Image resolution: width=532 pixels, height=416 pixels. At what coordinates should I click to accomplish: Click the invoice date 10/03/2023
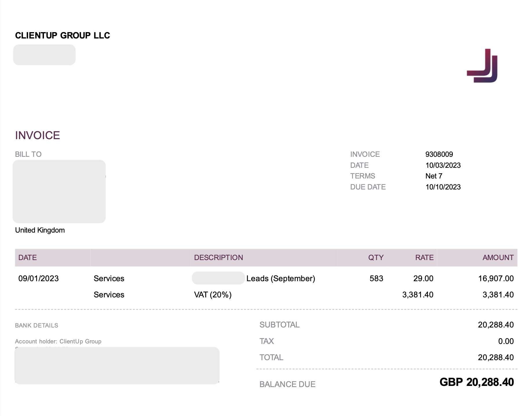tap(443, 165)
